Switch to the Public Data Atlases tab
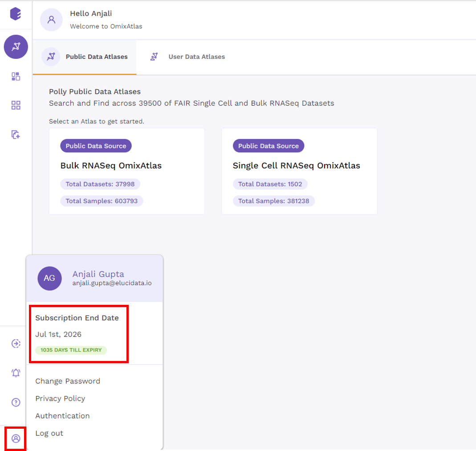This screenshot has height=451, width=476. [x=85, y=57]
